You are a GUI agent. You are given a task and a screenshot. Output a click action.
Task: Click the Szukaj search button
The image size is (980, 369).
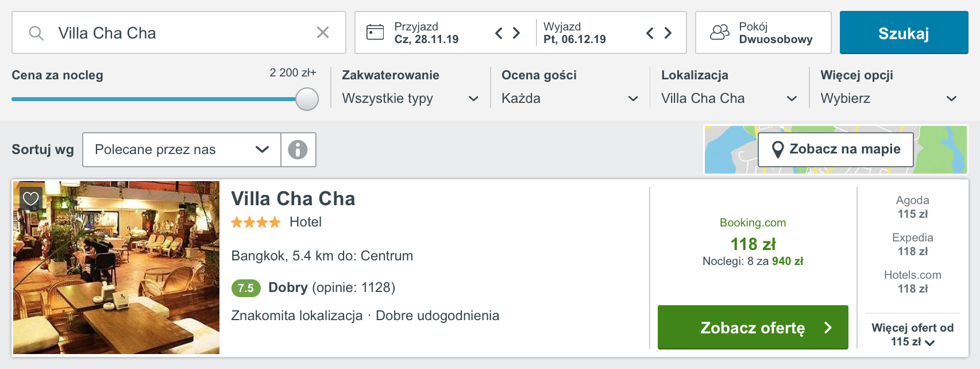[x=904, y=33]
